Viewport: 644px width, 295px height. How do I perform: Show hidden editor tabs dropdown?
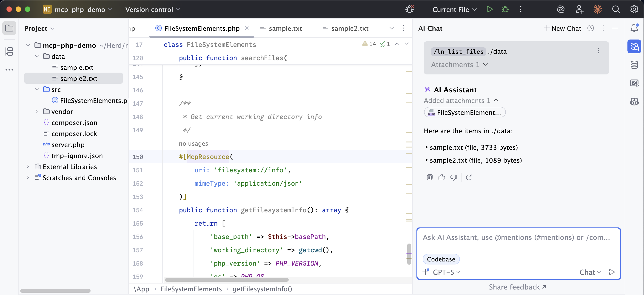click(391, 28)
